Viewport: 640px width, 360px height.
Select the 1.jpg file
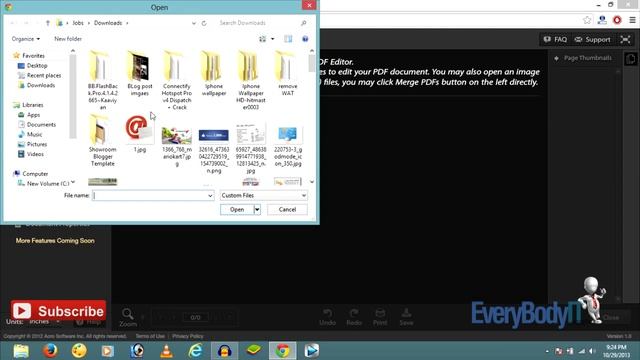[x=140, y=134]
